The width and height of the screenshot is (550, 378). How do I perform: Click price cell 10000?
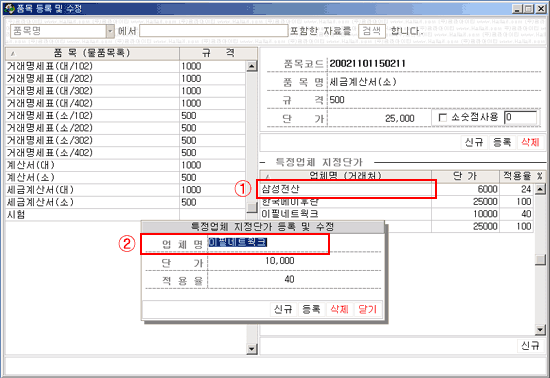click(x=465, y=214)
